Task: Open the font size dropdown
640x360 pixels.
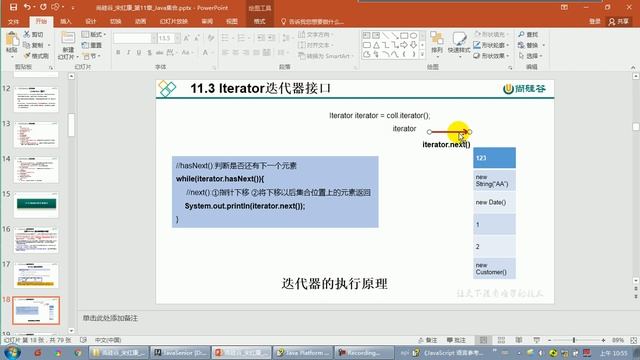Action: (178, 38)
